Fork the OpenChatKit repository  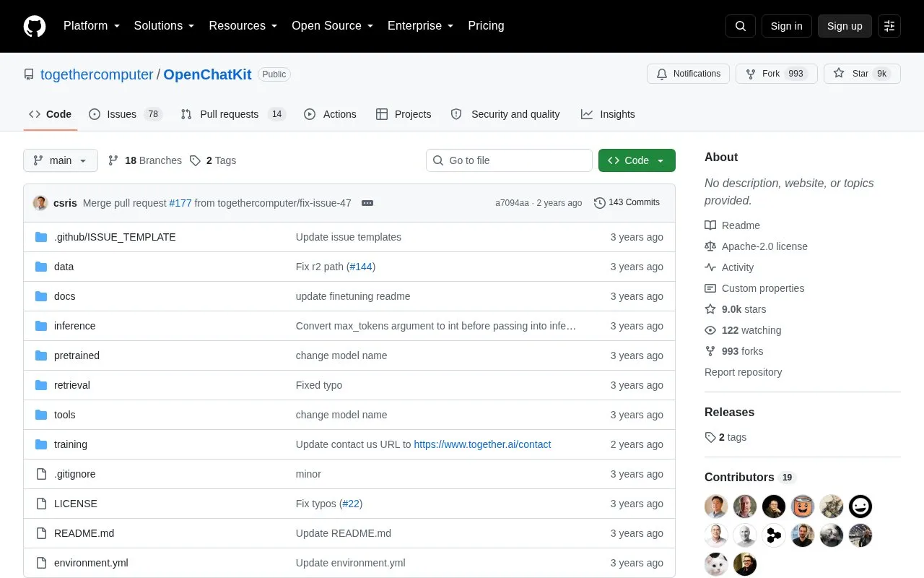[776, 74]
